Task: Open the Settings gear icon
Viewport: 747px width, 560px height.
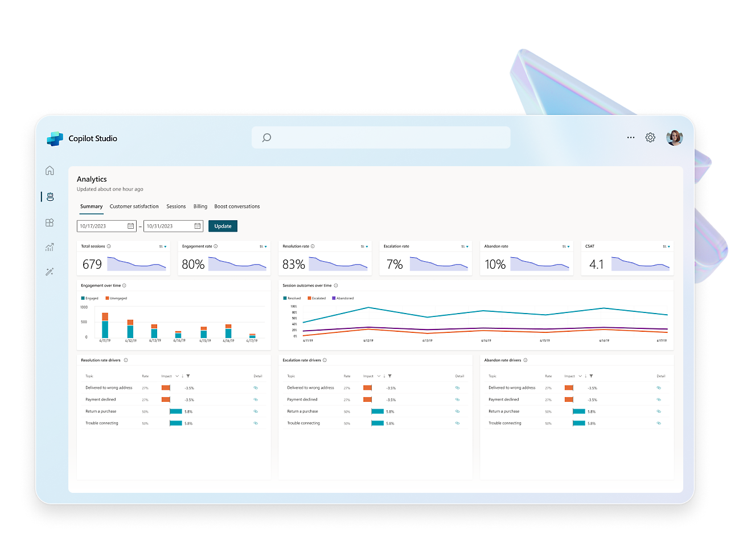Action: tap(650, 138)
